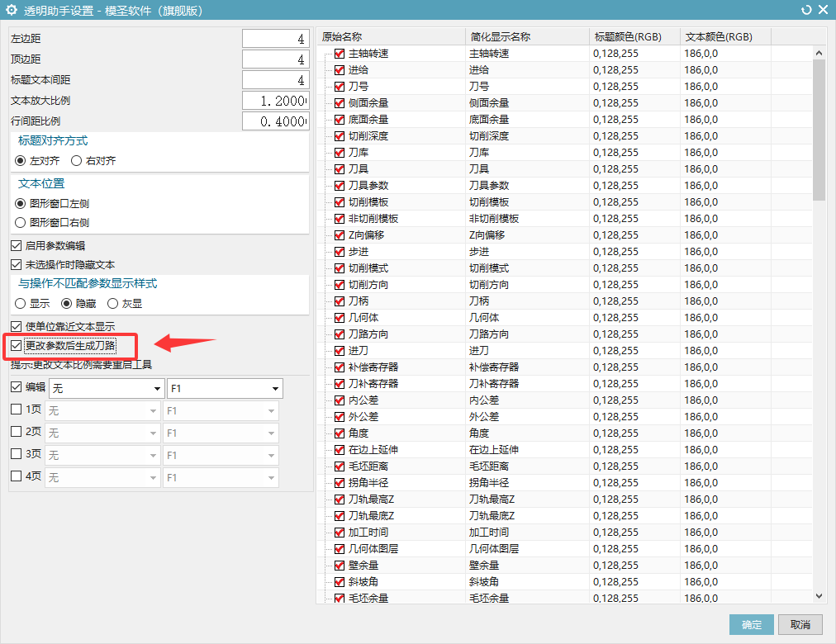
Task: Select the 灰显 radio option
Action: coord(112,304)
